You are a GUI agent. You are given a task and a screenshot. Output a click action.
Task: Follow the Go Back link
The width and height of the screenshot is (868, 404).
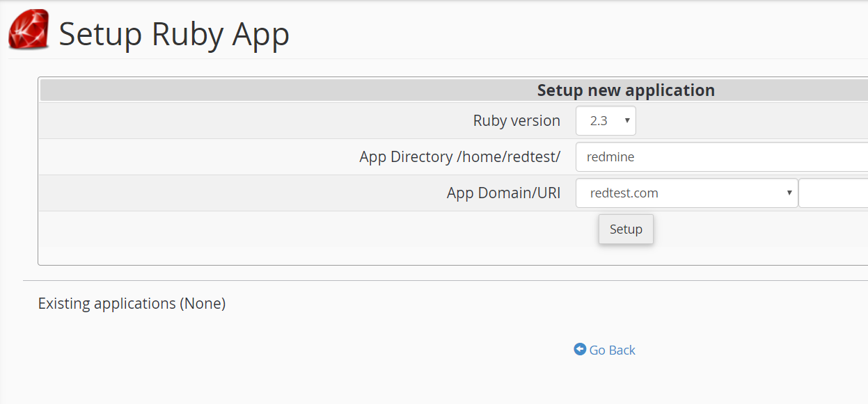tap(612, 350)
